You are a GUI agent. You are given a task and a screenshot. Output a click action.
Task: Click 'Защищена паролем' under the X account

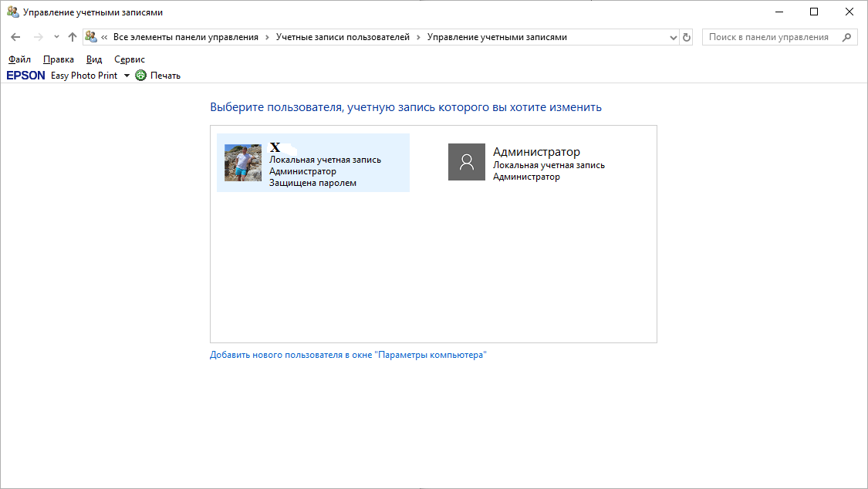[312, 183]
